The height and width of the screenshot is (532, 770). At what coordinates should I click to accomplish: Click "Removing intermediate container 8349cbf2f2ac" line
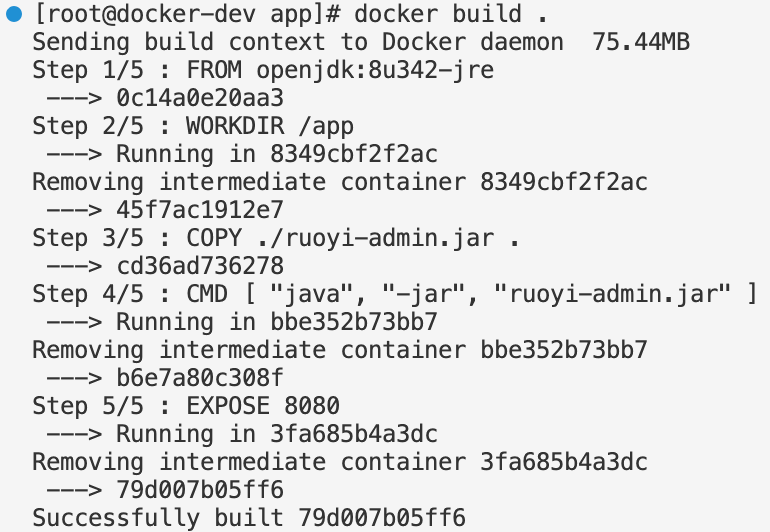(340, 182)
